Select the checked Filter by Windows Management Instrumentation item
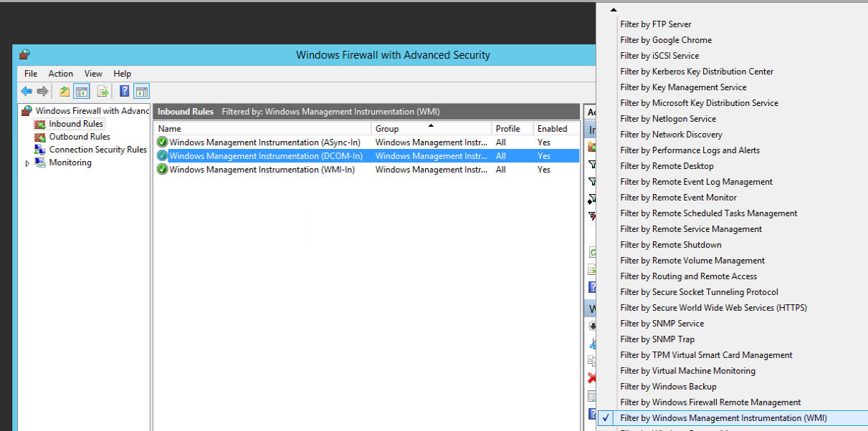The height and width of the screenshot is (431, 868). click(722, 418)
